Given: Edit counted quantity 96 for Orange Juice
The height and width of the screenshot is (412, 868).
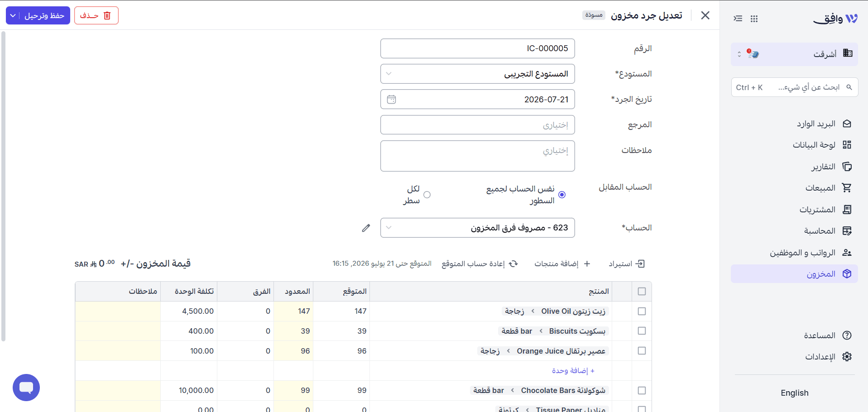Looking at the screenshot, I should pos(293,351).
